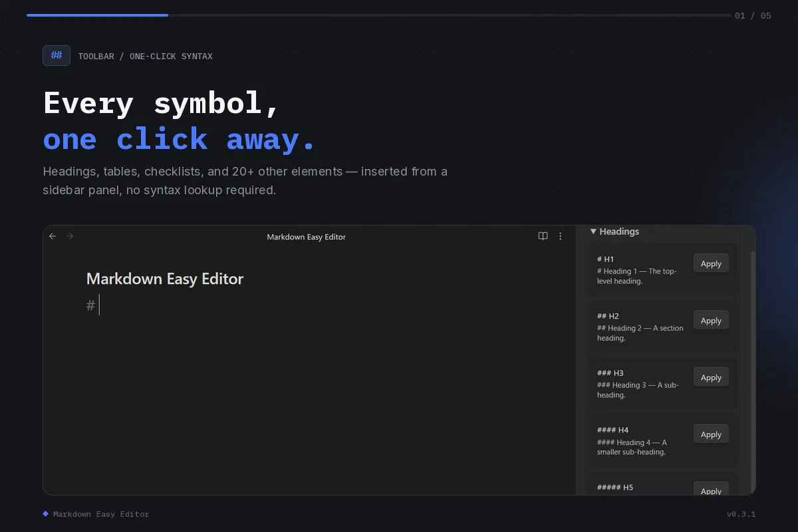Click '## Heading 2 — A section heading.' description
The image size is (798, 532).
pyautogui.click(x=640, y=333)
